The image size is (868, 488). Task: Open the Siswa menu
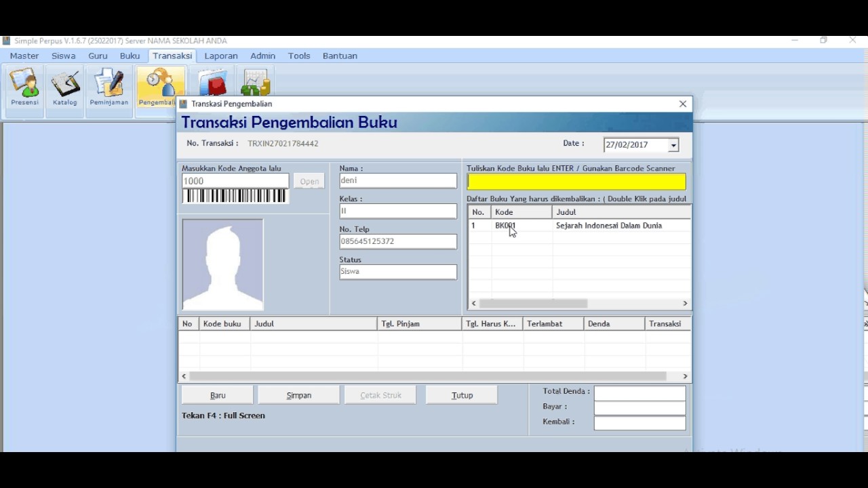(63, 56)
